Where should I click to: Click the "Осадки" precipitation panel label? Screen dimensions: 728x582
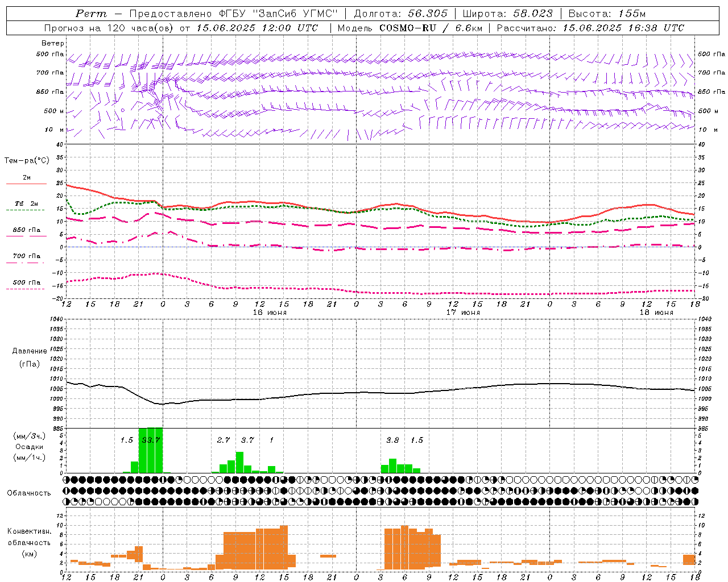click(29, 447)
